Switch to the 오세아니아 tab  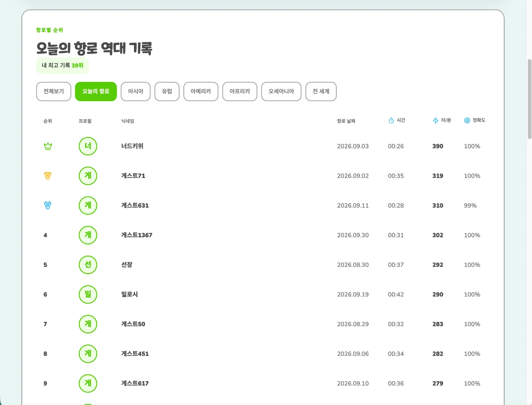pos(281,92)
